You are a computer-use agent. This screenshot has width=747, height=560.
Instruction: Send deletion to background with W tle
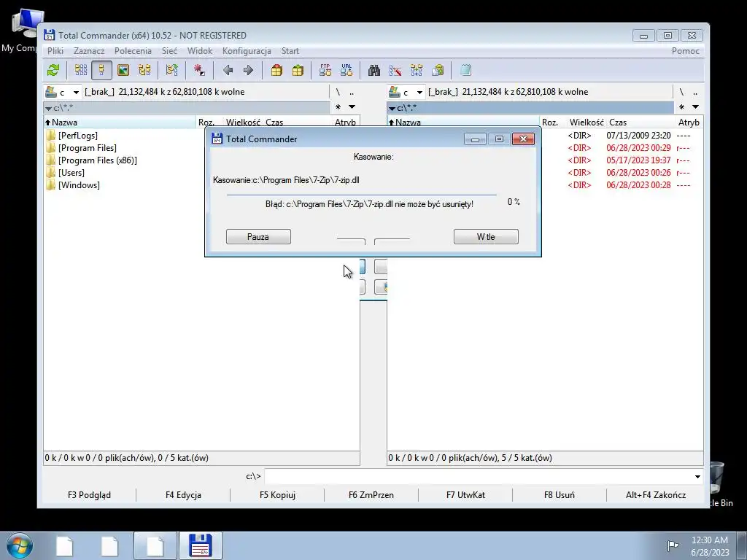[x=486, y=237]
